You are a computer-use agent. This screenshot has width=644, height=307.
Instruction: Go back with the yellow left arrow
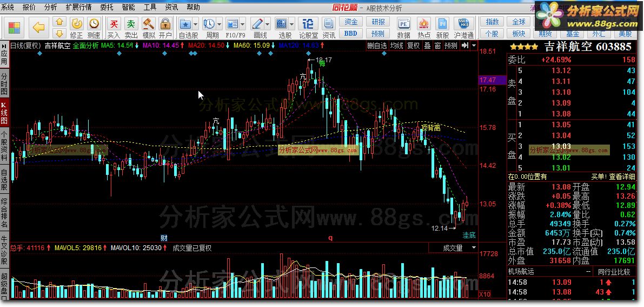38,28
